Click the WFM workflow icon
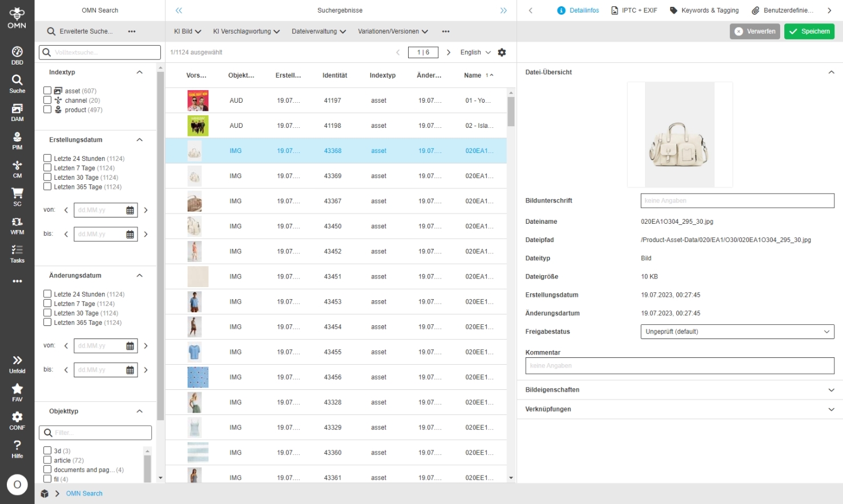Screen dimensions: 843x504 pos(17,225)
